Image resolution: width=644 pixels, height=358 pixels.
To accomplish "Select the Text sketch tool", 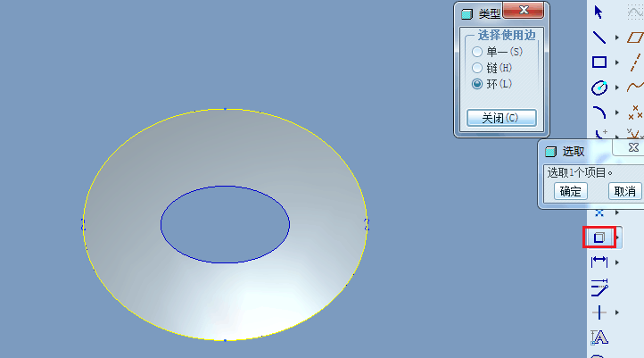I will point(599,337).
